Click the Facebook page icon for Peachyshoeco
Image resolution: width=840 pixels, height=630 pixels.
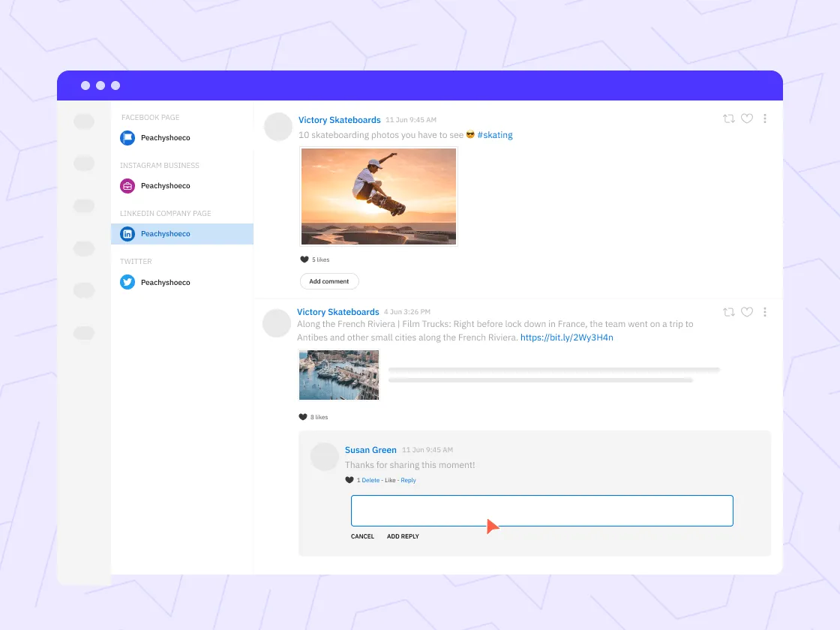click(x=127, y=137)
